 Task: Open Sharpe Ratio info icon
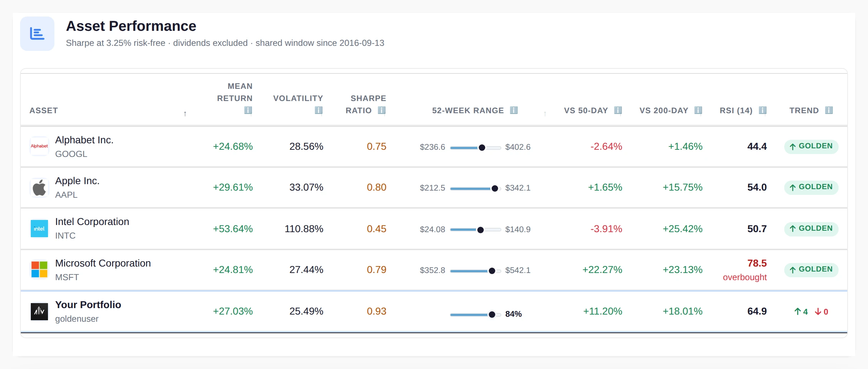click(x=382, y=110)
